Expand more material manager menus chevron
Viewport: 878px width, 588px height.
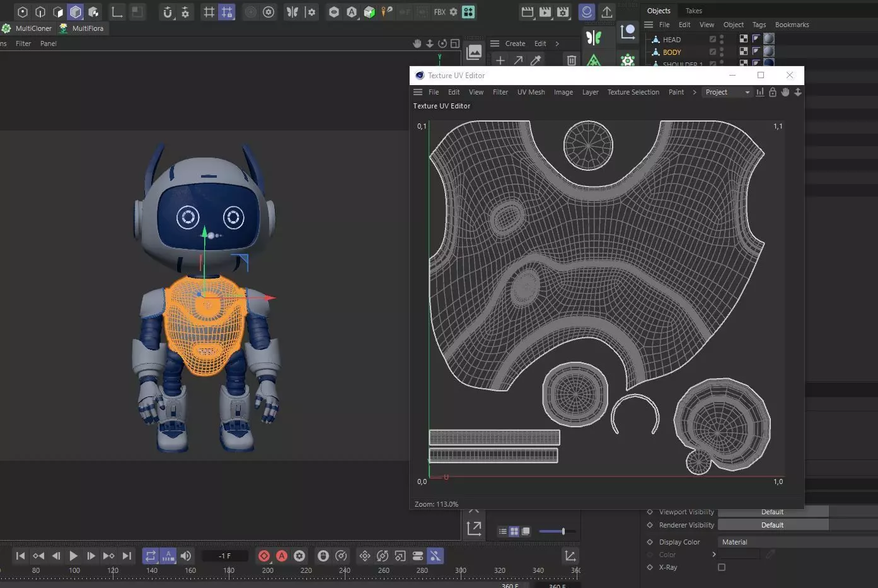coord(557,43)
